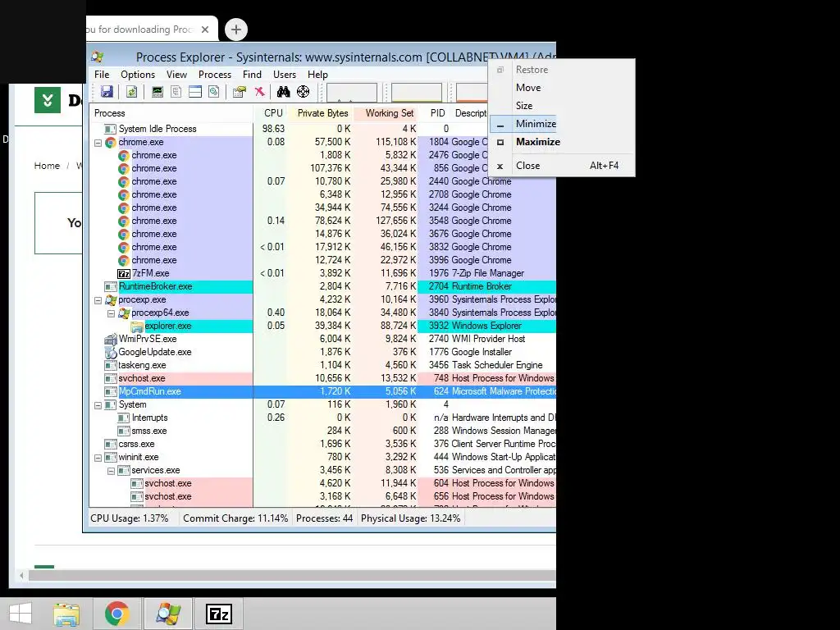Select the GoogleUpdate.exe process row

point(322,352)
